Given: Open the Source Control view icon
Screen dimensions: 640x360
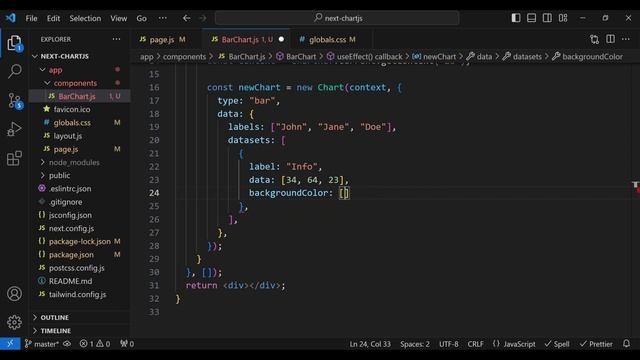Looking at the screenshot, I should click(15, 100).
